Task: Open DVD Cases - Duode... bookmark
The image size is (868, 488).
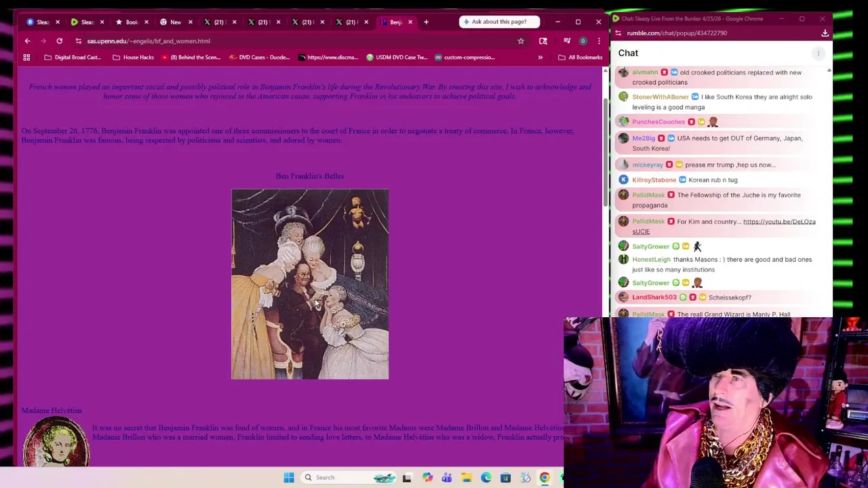Action: [260, 57]
